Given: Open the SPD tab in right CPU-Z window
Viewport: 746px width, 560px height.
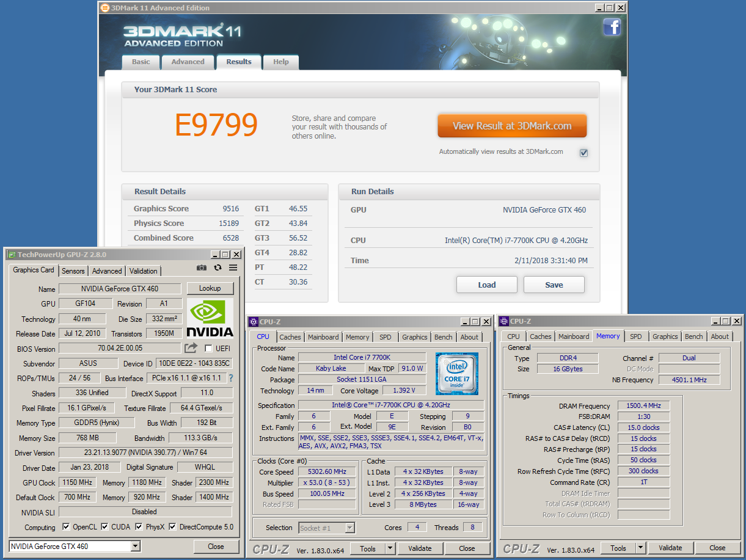Looking at the screenshot, I should click(x=636, y=336).
